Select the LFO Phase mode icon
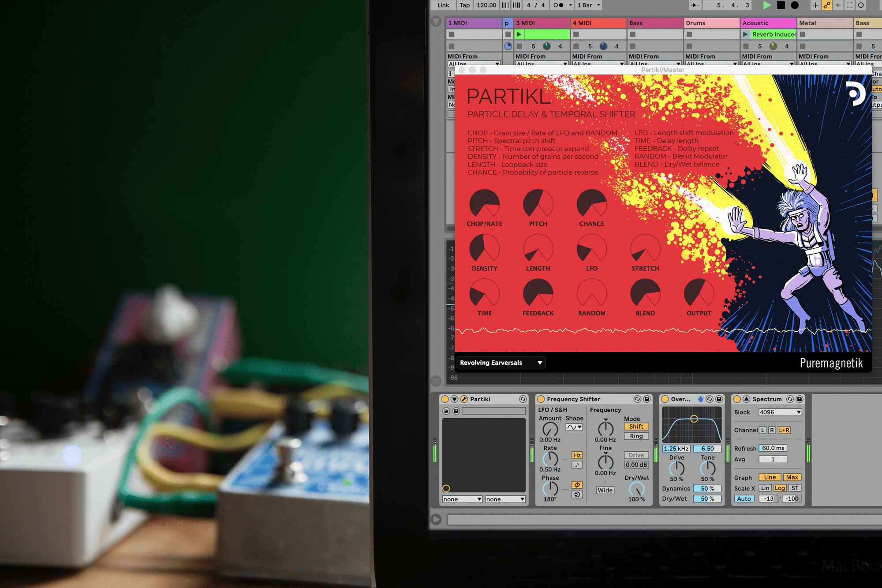This screenshot has height=588, width=882. (x=577, y=485)
